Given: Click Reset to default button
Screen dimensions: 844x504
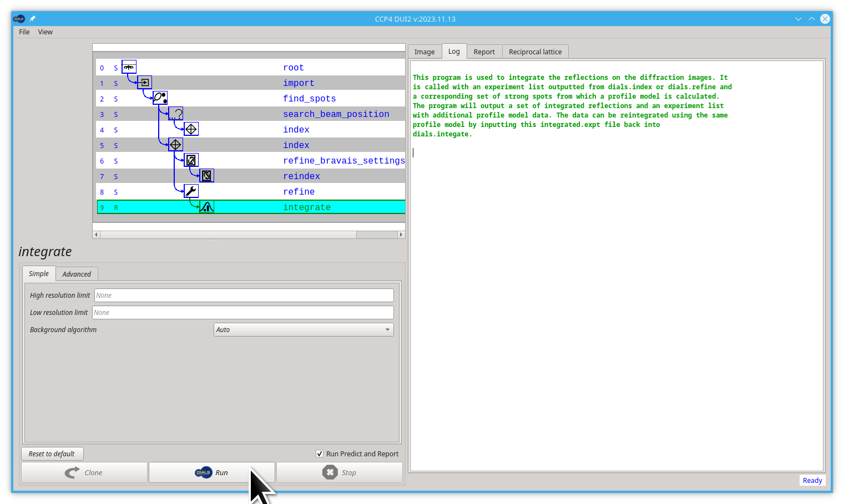Looking at the screenshot, I should [x=52, y=454].
